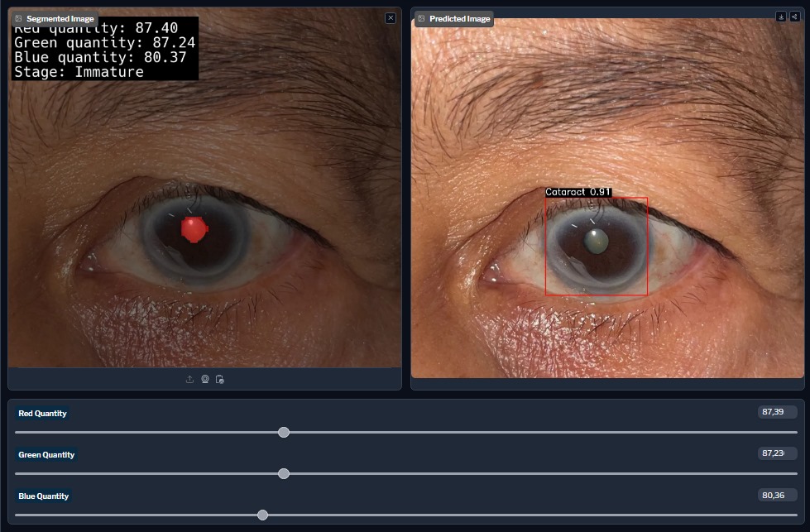This screenshot has width=810, height=532.
Task: Click the Blue Quantity field showing 80,36
Action: [777, 495]
